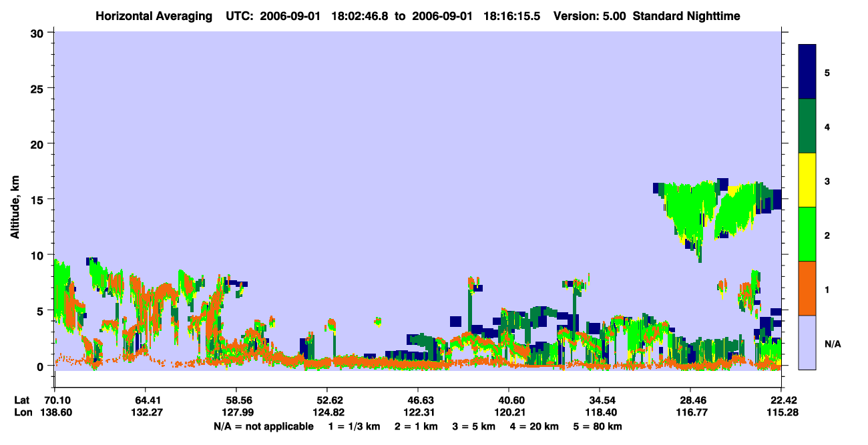This screenshot has width=868, height=445.
Task: Click the orange colorbar segment labeled 1
Action: pyautogui.click(x=807, y=288)
